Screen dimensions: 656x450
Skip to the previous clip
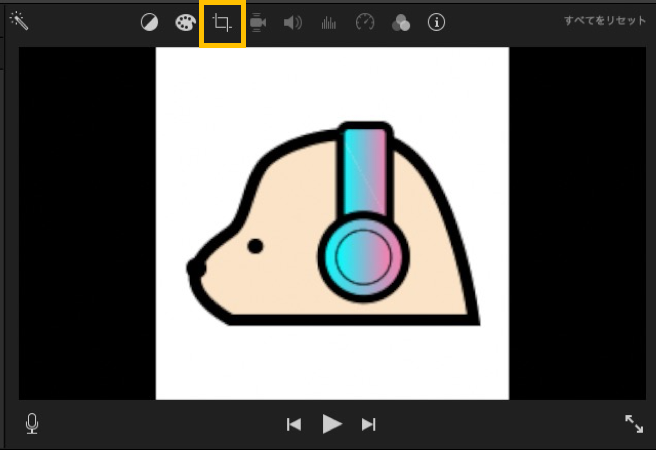(294, 424)
